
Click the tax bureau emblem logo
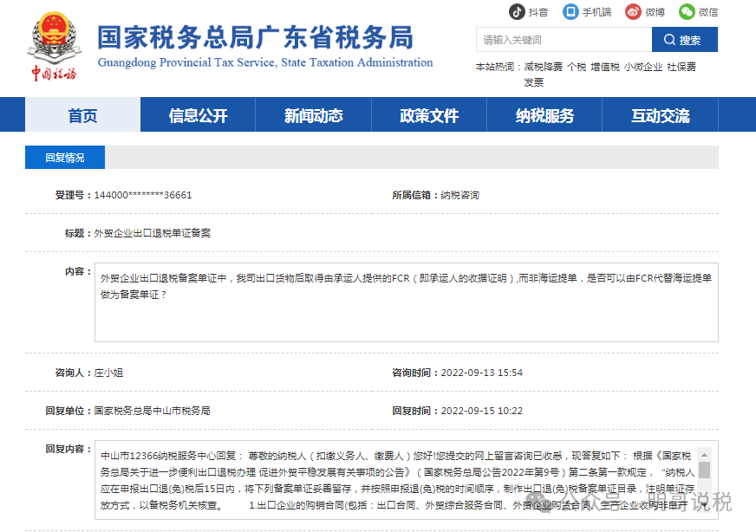pyautogui.click(x=55, y=35)
